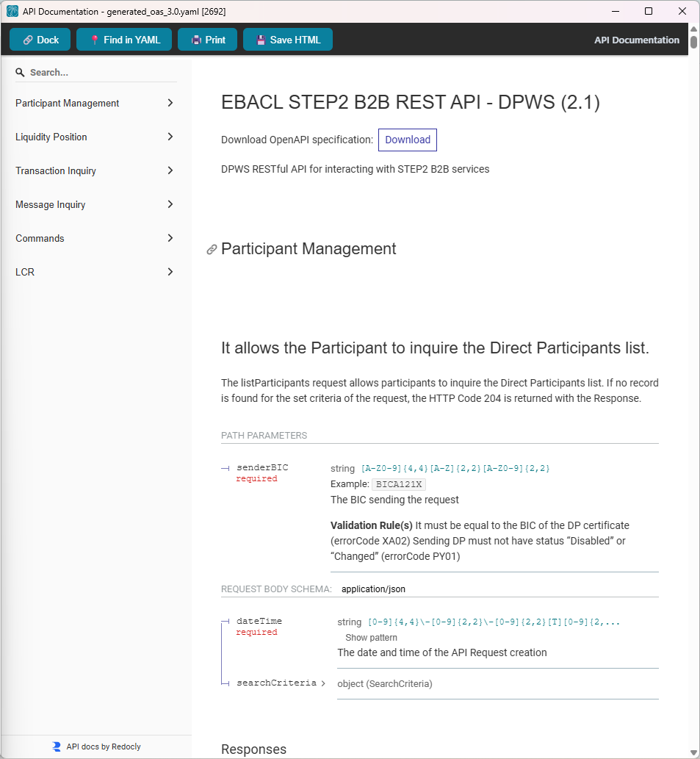
Task: Click the Dock toolbar icon
Action: click(x=26, y=40)
